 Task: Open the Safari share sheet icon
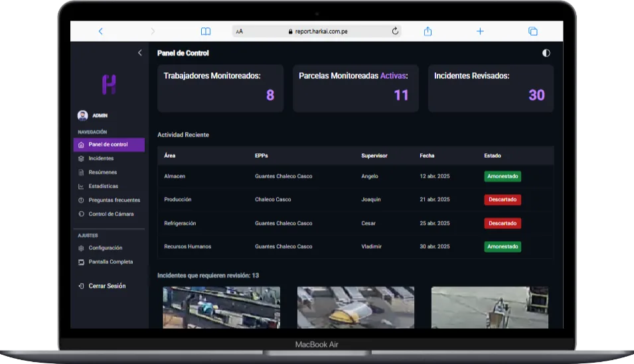(x=428, y=31)
